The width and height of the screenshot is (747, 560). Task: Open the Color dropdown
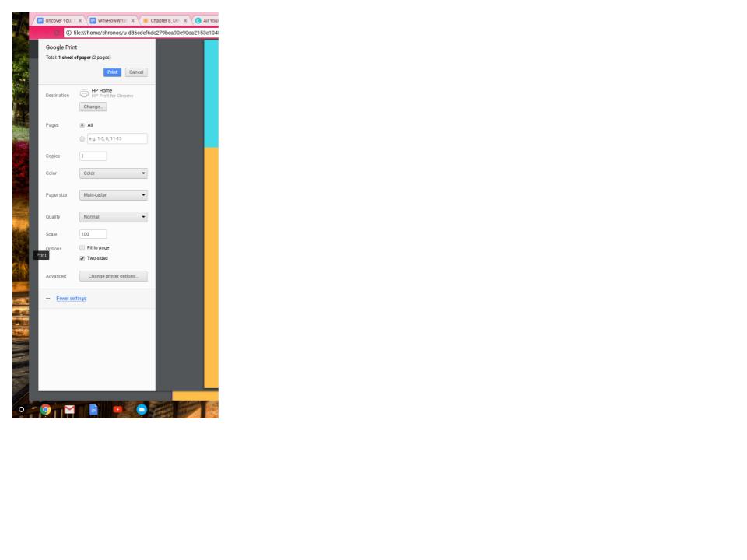(114, 173)
